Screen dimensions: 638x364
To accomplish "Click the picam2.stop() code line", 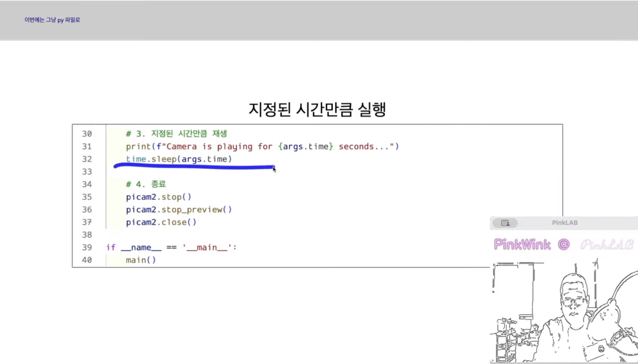I will (159, 197).
